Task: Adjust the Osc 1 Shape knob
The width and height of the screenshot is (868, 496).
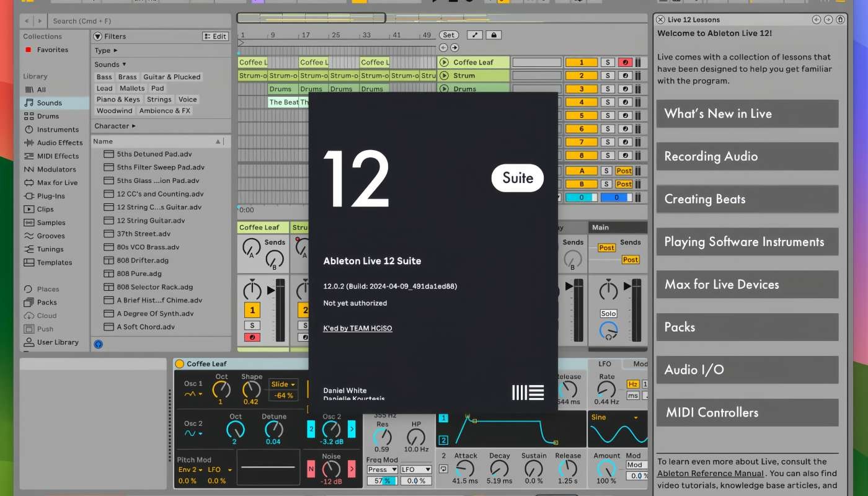Action: 251,390
